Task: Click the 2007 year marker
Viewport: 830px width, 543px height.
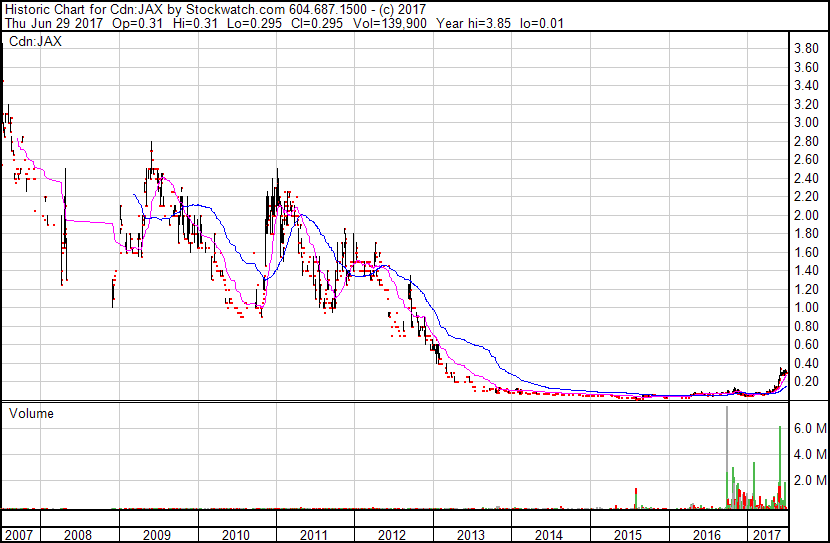Action: (17, 535)
